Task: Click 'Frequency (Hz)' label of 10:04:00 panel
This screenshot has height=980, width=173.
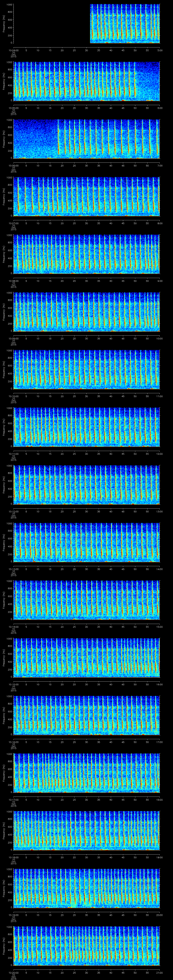Action: pos(4,24)
